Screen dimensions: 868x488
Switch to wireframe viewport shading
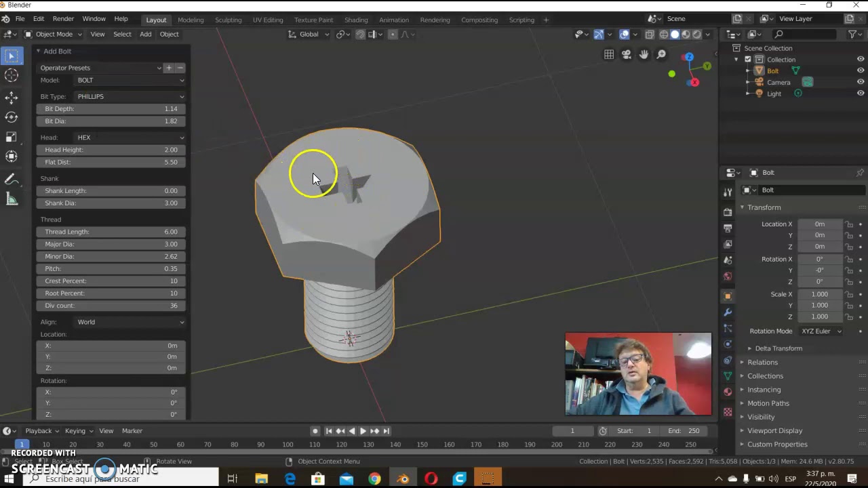[x=664, y=35]
